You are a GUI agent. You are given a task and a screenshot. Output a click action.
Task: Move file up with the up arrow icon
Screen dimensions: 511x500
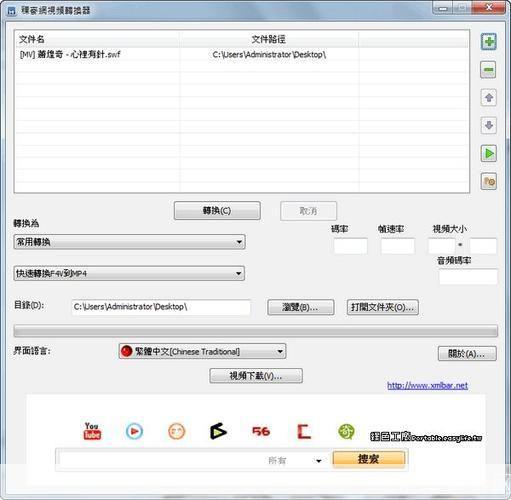489,98
